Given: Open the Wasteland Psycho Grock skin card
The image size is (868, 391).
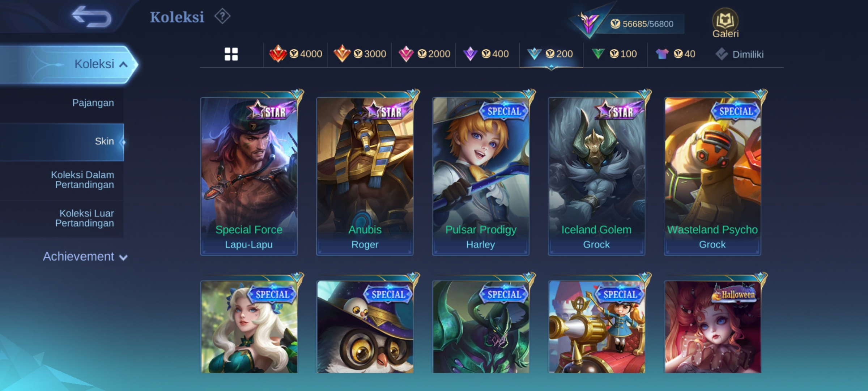Looking at the screenshot, I should 712,176.
